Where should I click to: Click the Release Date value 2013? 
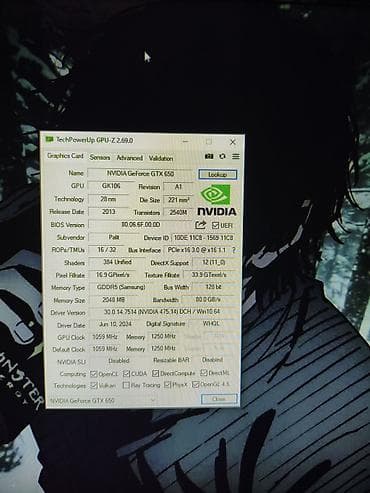click(x=108, y=212)
